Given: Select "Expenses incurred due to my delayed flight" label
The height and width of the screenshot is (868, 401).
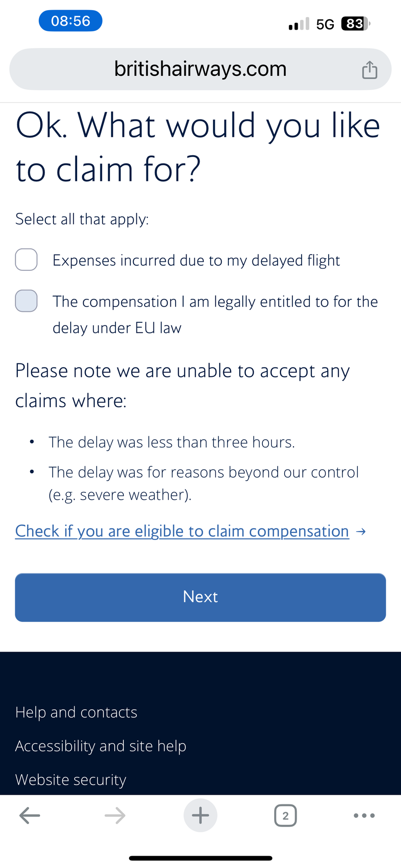Looking at the screenshot, I should 196,260.
